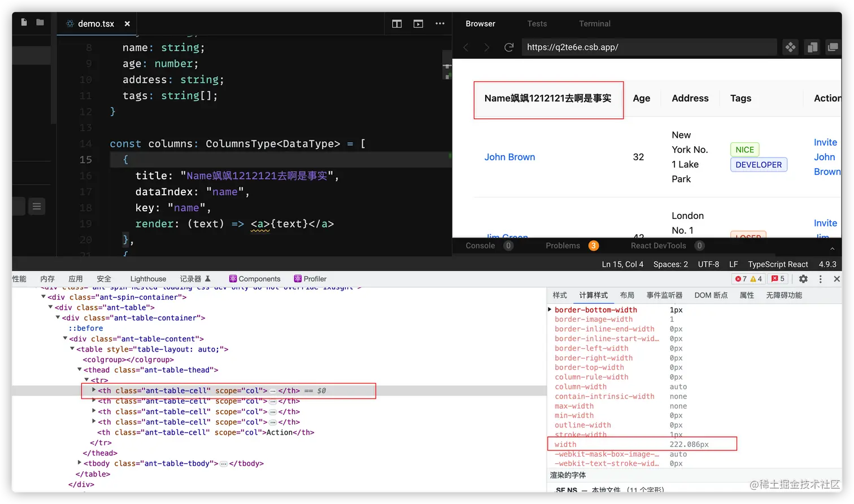854x504 pixels.
Task: Open the 内存 memory DevTools tab
Action: pos(47,279)
